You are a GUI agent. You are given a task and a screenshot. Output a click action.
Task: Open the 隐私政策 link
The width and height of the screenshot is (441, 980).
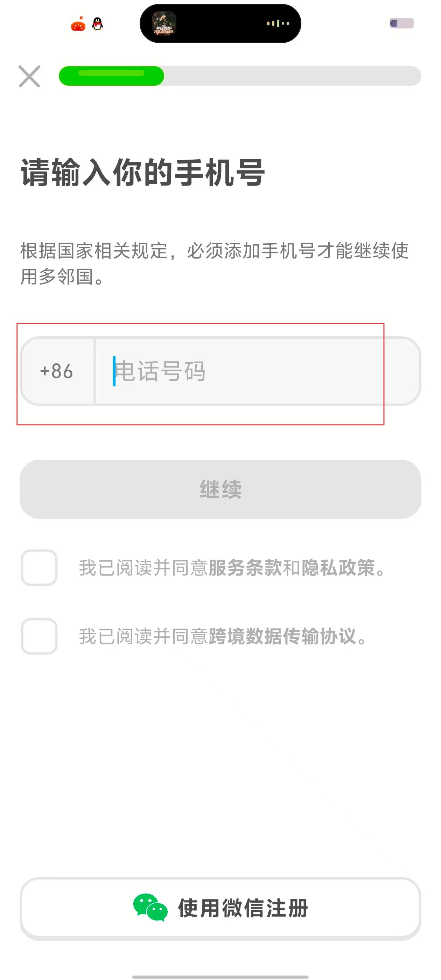coord(338,568)
